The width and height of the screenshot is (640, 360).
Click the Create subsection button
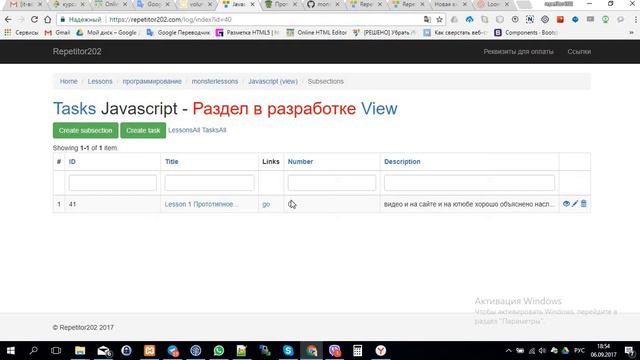click(x=85, y=131)
